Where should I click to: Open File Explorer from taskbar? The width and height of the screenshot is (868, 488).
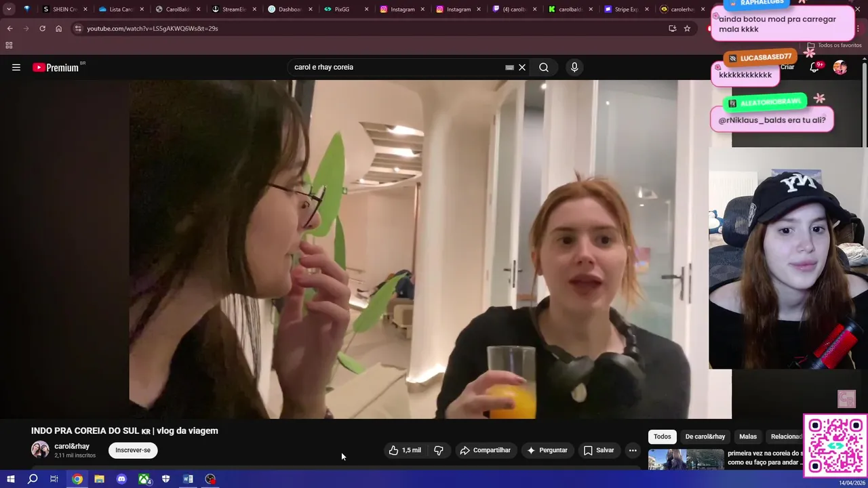99,479
